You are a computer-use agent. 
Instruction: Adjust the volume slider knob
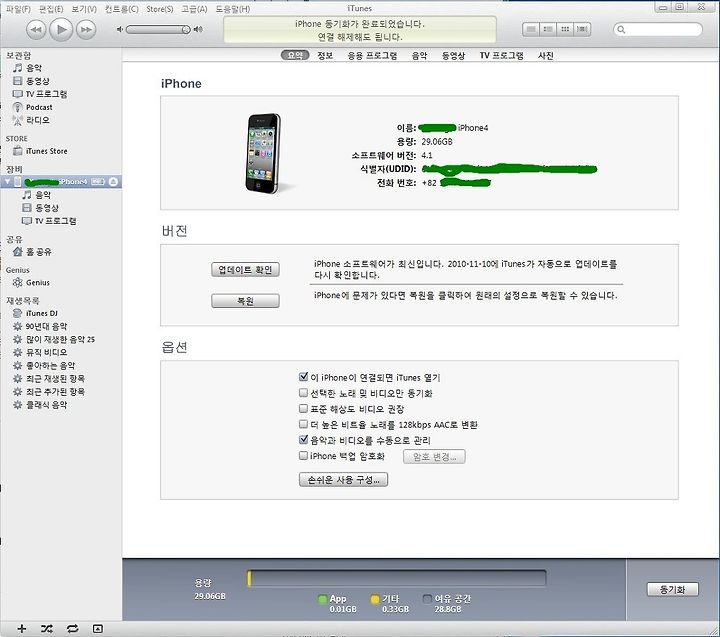(186, 29)
